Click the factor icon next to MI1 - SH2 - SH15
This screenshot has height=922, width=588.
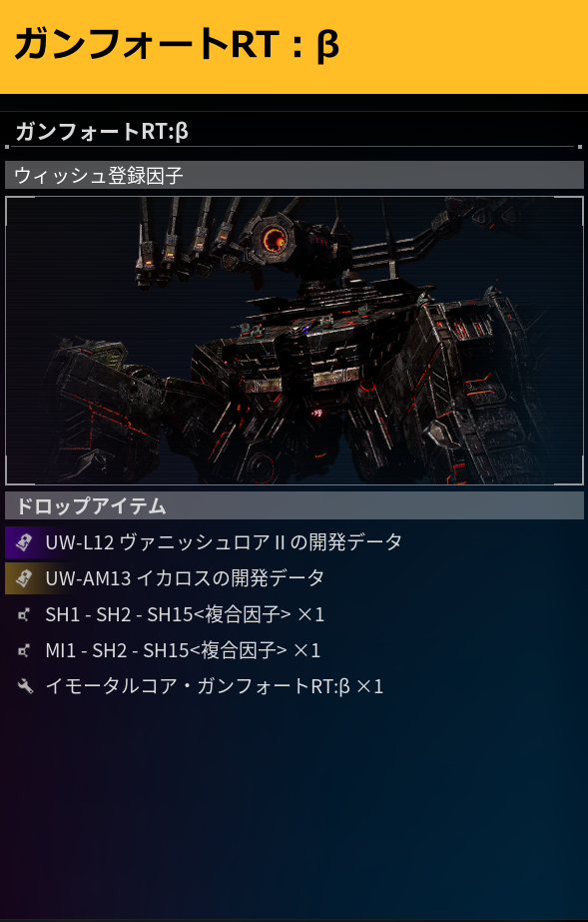(x=24, y=651)
